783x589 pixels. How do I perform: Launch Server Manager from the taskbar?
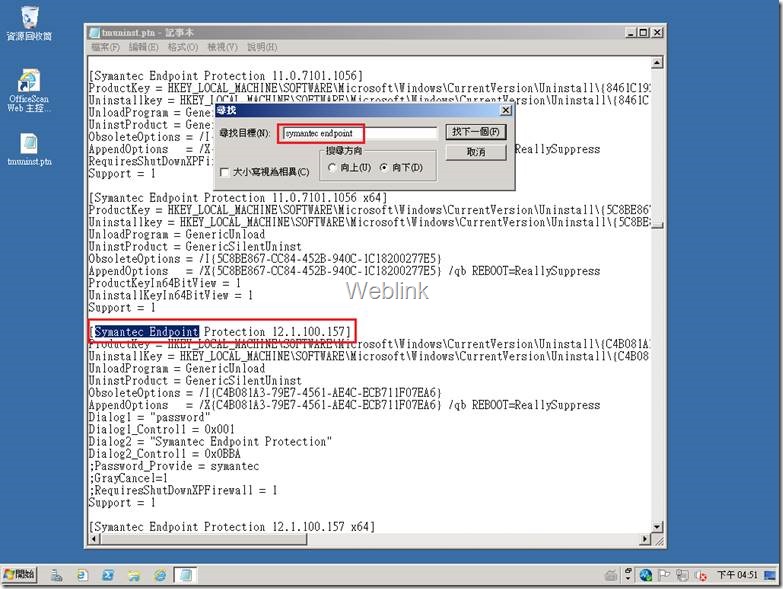(x=56, y=575)
